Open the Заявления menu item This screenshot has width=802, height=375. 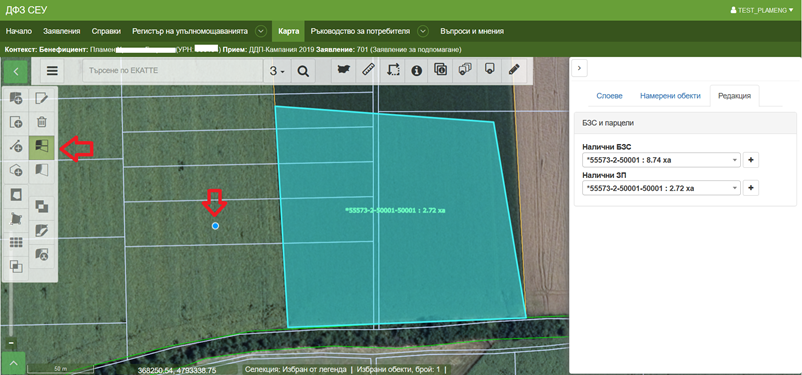[x=61, y=31]
